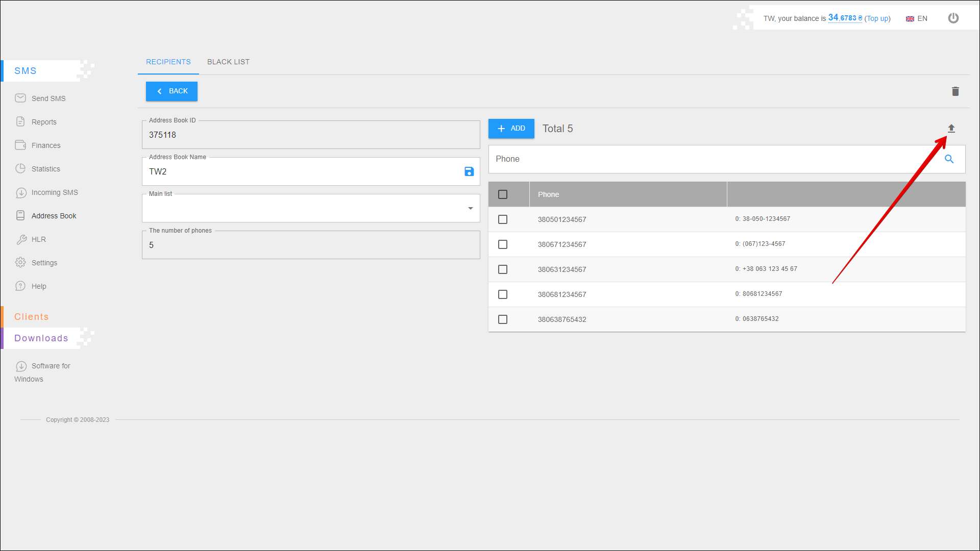Toggle the select-all checkbox in the header
Viewport: 980px width, 551px height.
pyautogui.click(x=503, y=194)
